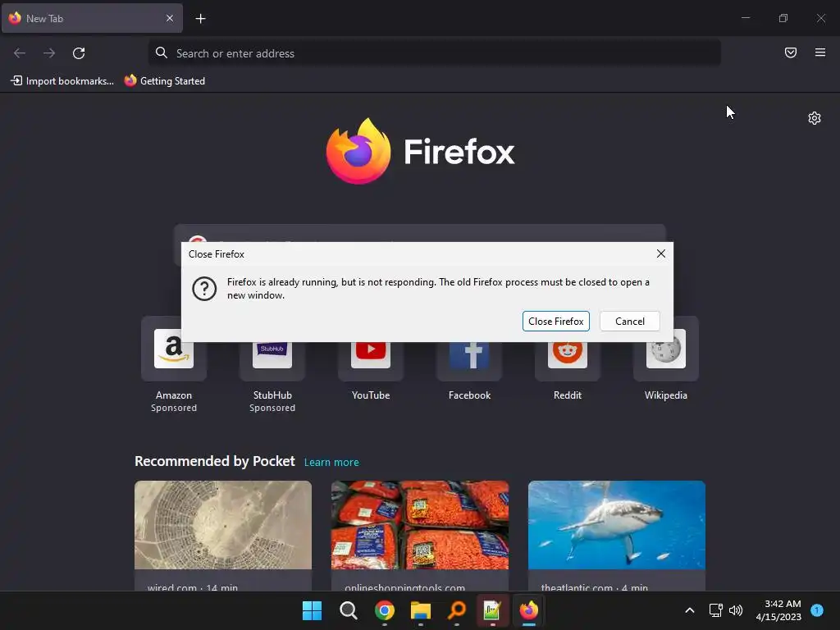Open taskbar Search magnifier icon
840x630 pixels.
[x=348, y=610]
